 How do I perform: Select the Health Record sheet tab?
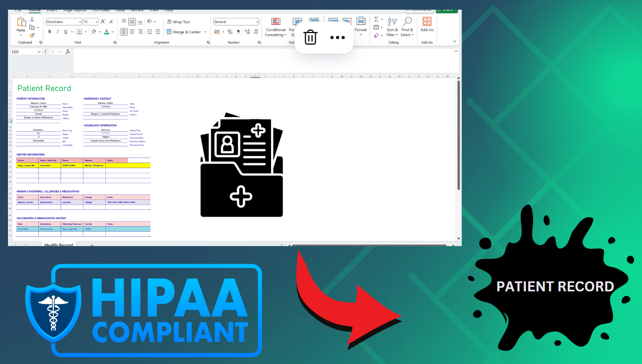pos(59,245)
